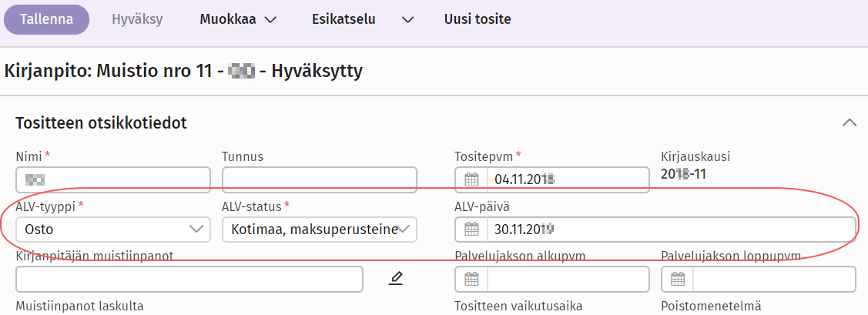Collapse the Tositteen otsikkotiedot section
Image resolution: width=868 pixels, height=315 pixels.
(850, 123)
